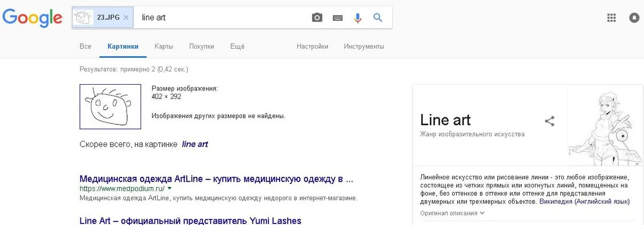The image size is (644, 225).
Task: Select the 'Картинки' tab
Action: [123, 47]
